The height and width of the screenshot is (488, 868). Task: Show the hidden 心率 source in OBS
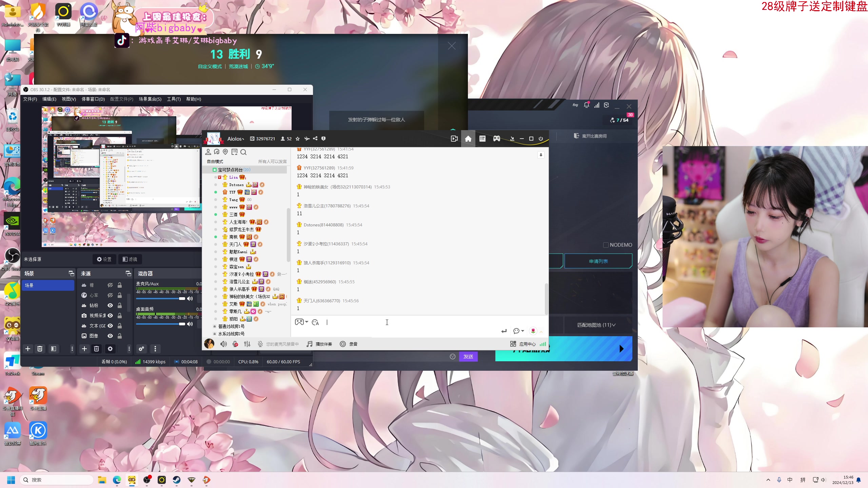(x=110, y=296)
